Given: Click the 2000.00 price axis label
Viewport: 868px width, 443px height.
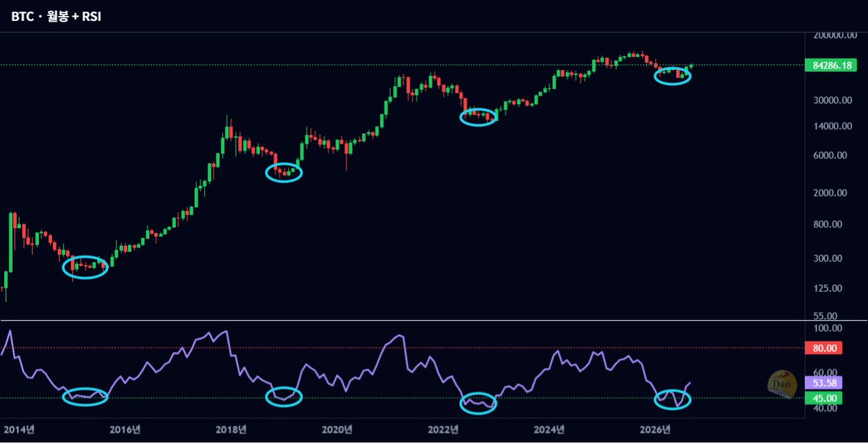Looking at the screenshot, I should pos(830,193).
